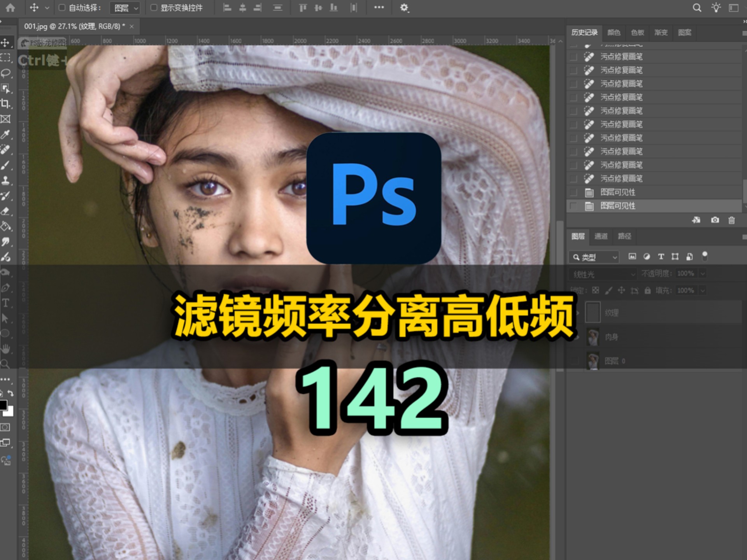The image size is (747, 560).
Task: Open the 线性光 blend mode dropdown
Action: tap(603, 274)
